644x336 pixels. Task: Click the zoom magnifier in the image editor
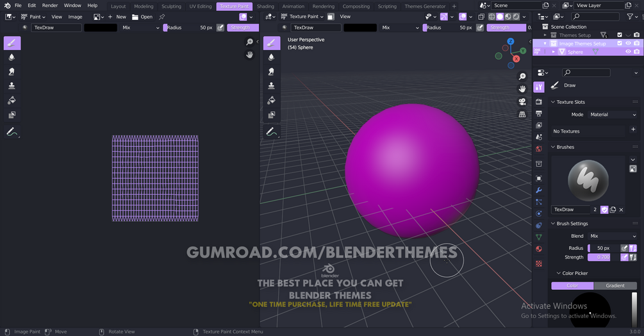click(x=249, y=42)
